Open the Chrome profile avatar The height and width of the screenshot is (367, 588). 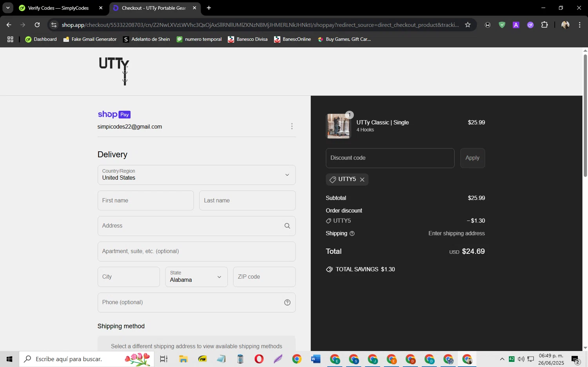(x=565, y=25)
